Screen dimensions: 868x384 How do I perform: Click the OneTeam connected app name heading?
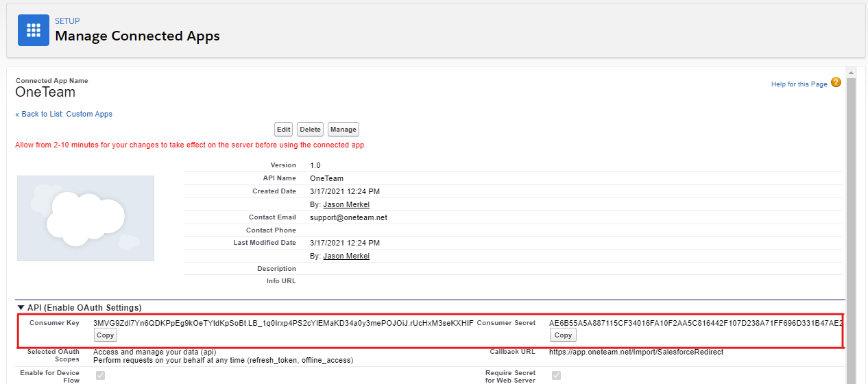(45, 93)
